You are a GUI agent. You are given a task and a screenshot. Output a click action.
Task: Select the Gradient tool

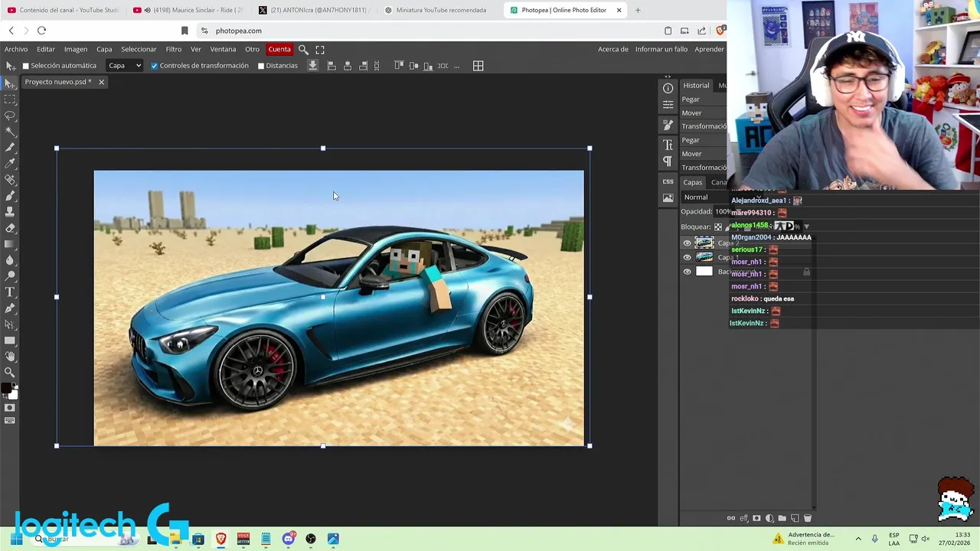pyautogui.click(x=10, y=243)
